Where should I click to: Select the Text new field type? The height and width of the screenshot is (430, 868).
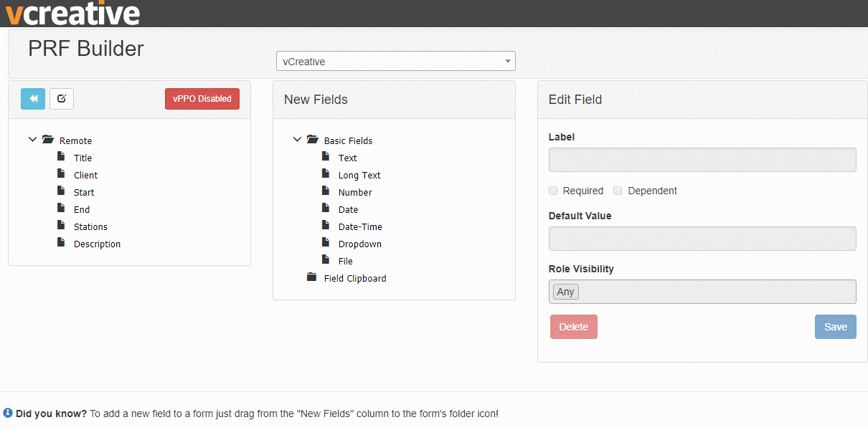click(347, 158)
